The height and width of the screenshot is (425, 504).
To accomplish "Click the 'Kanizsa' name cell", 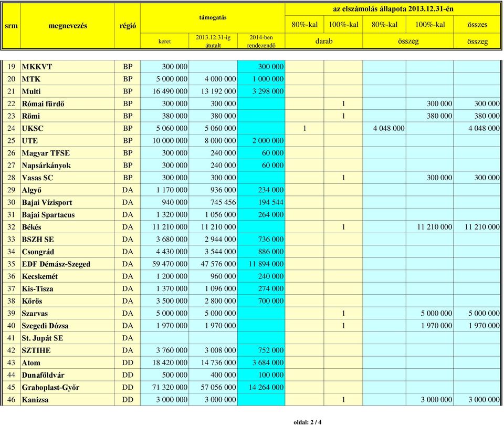I will click(x=68, y=400).
